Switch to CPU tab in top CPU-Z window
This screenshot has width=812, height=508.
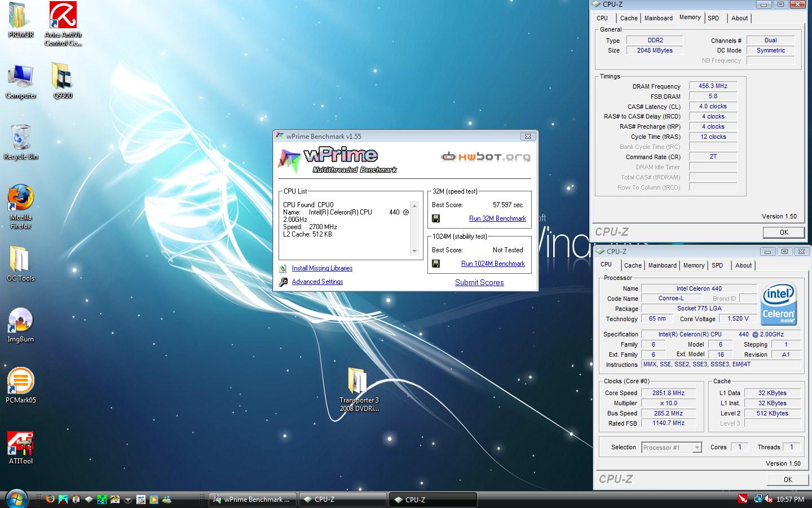pyautogui.click(x=602, y=18)
